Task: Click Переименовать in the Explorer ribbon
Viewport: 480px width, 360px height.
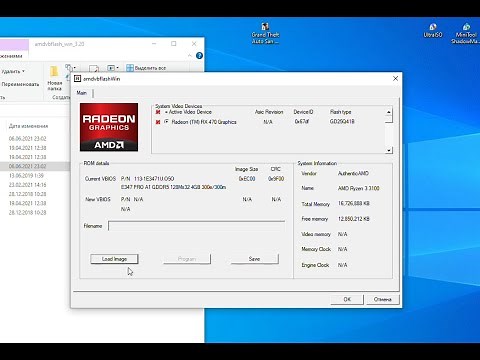Action: (20, 84)
